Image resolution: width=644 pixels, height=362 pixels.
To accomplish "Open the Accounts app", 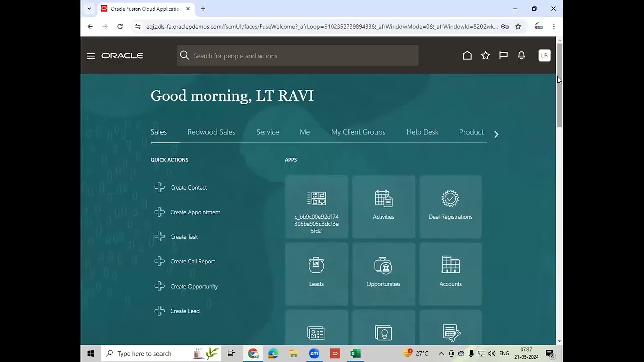I will tap(450, 274).
